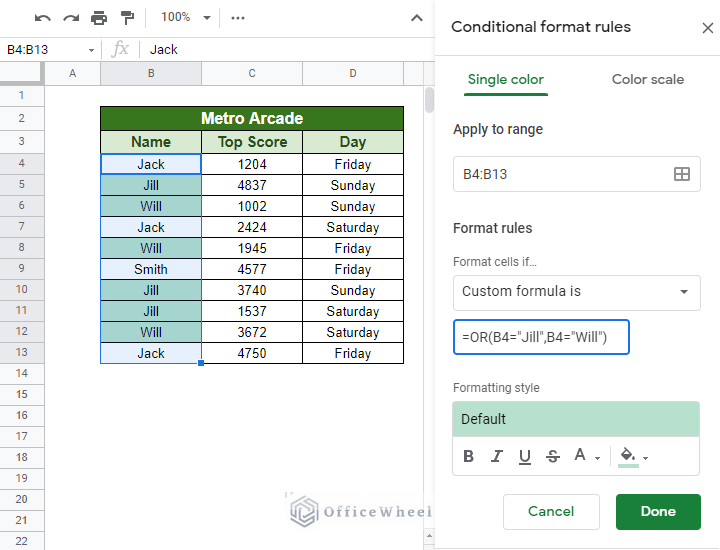Expand the 'Custom formula is' condition dropdown
The image size is (720, 550).
(x=576, y=292)
